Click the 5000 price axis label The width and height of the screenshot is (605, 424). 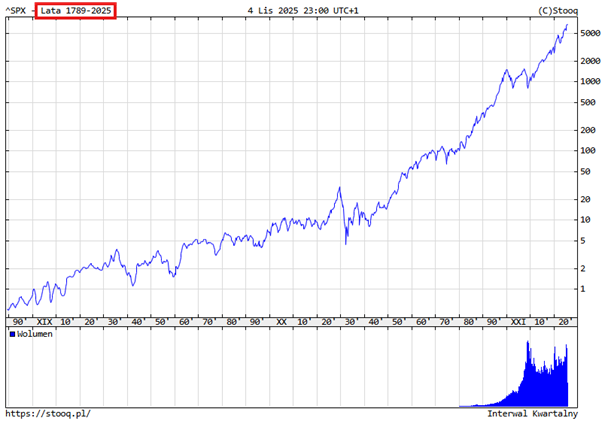click(x=587, y=33)
